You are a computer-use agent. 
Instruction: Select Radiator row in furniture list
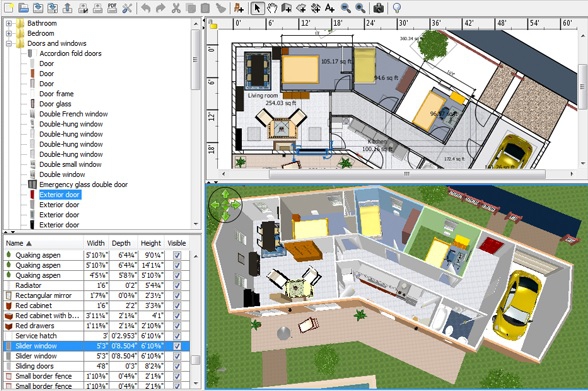[97, 286]
